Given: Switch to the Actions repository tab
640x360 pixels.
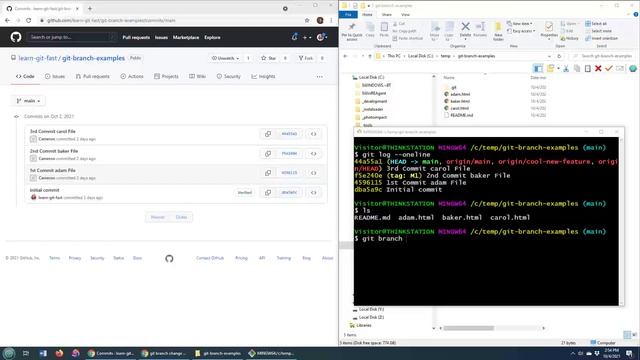Looking at the screenshot, I should [x=132, y=76].
